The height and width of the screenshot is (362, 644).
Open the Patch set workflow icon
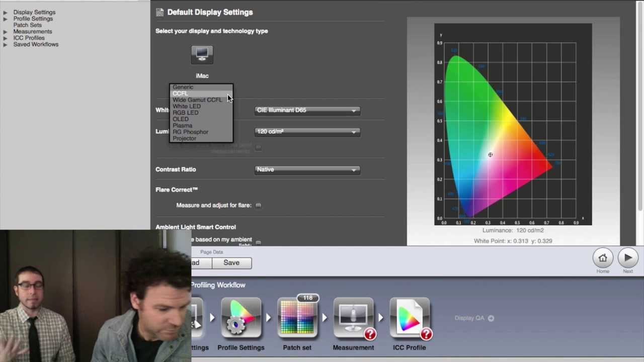(297, 318)
